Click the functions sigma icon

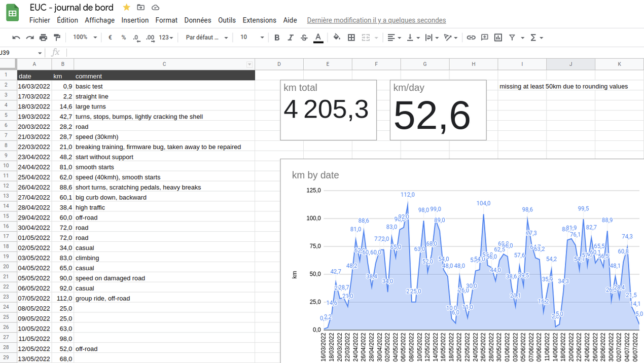tap(533, 38)
